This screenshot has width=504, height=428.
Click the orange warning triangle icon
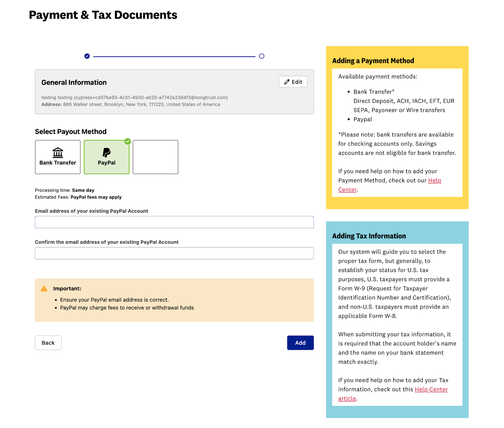[44, 288]
